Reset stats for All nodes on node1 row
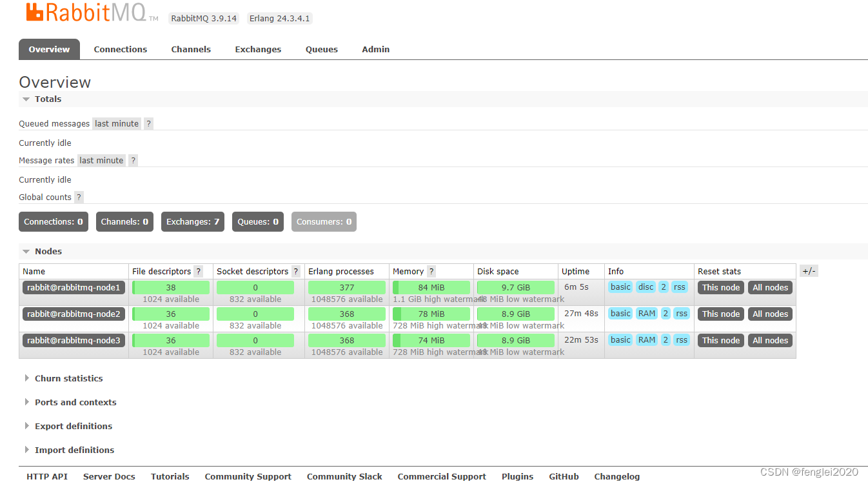The height and width of the screenshot is (484, 868). click(x=771, y=288)
